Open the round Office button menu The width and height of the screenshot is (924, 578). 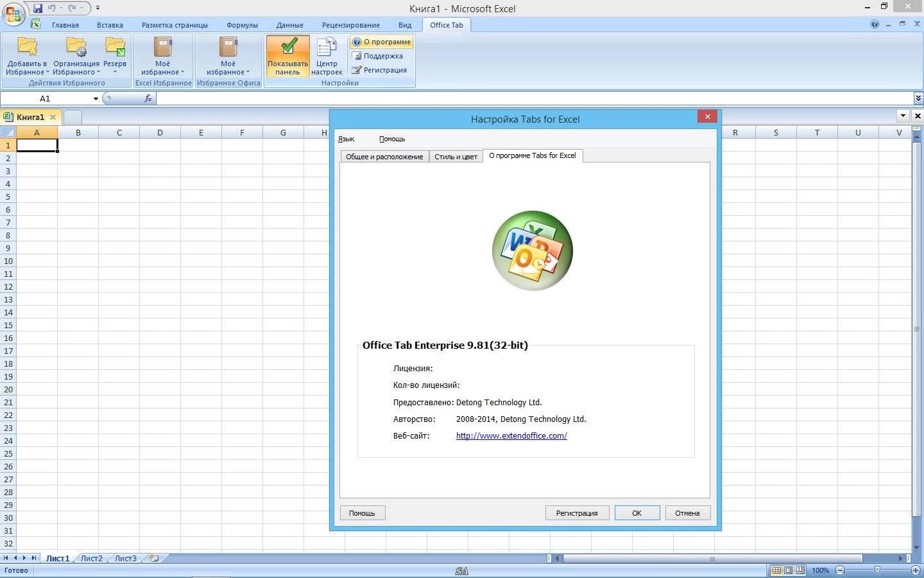pos(13,14)
